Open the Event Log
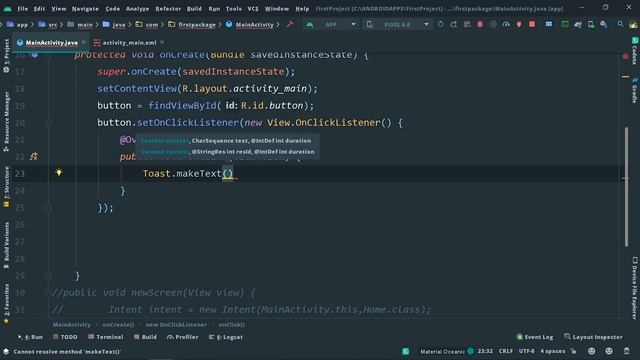The height and width of the screenshot is (360, 640). pos(535,337)
